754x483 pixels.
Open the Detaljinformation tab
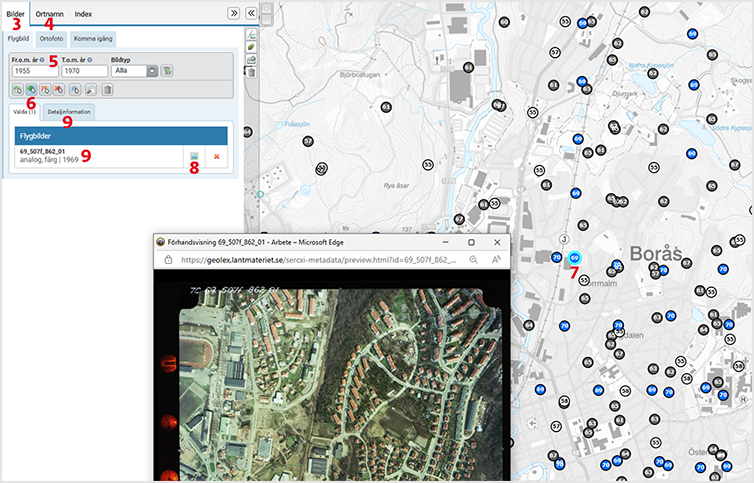click(x=69, y=112)
